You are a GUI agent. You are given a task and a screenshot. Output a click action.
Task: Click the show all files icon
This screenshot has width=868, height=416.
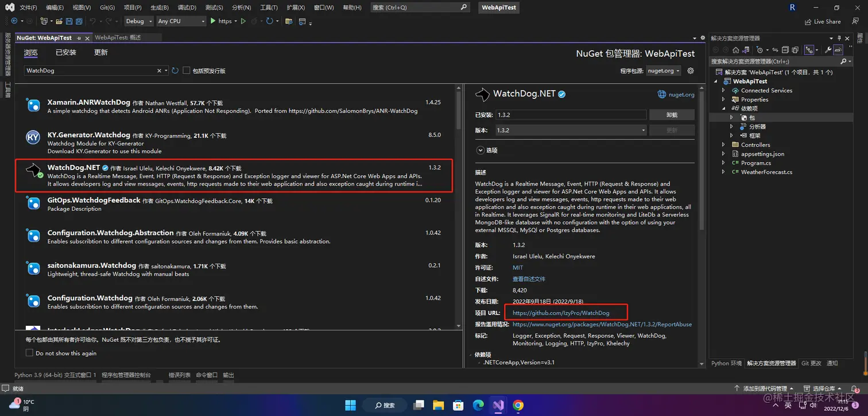coord(795,50)
